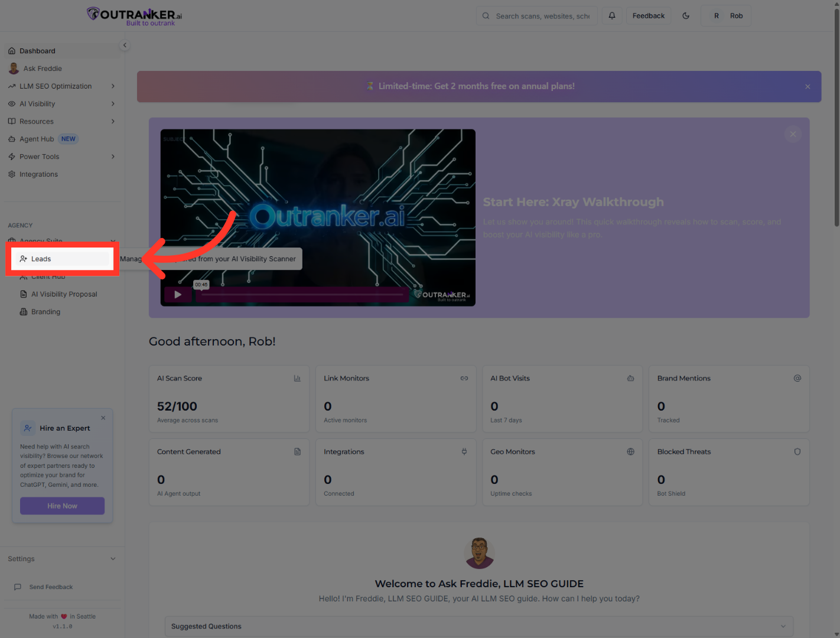Image resolution: width=840 pixels, height=638 pixels.
Task: Click the Uptime checks label
Action: tap(511, 494)
